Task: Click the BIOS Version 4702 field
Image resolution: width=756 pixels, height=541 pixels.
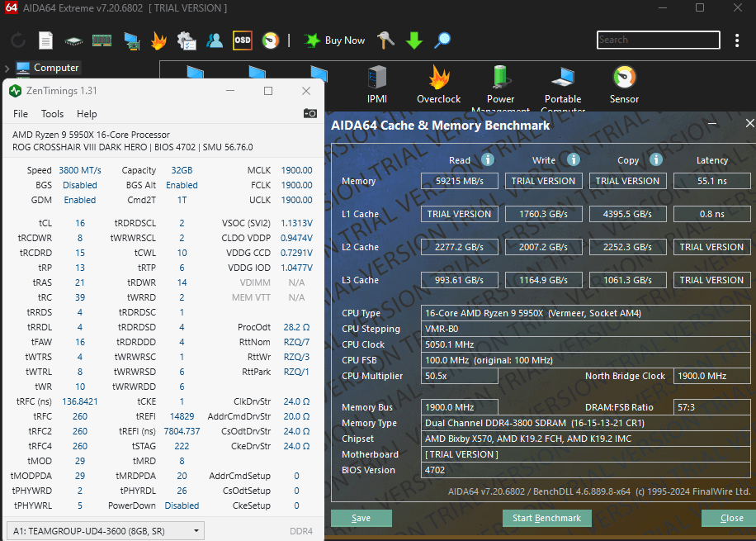Action: point(585,470)
